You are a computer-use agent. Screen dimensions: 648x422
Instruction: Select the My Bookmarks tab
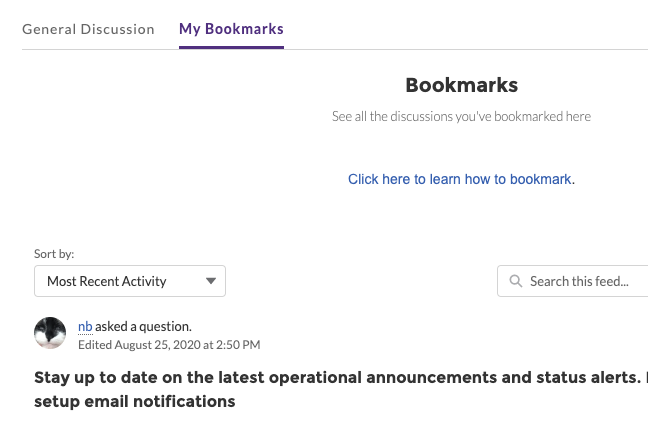pos(231,29)
